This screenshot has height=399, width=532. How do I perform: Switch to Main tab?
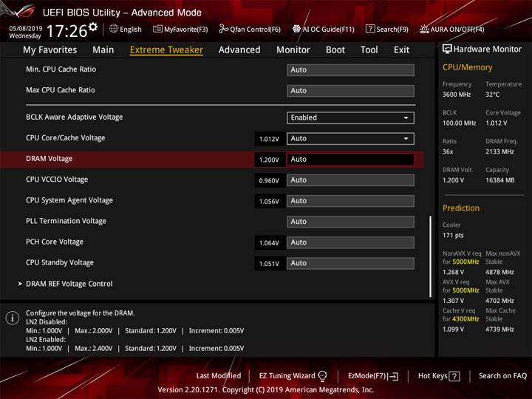click(x=103, y=50)
